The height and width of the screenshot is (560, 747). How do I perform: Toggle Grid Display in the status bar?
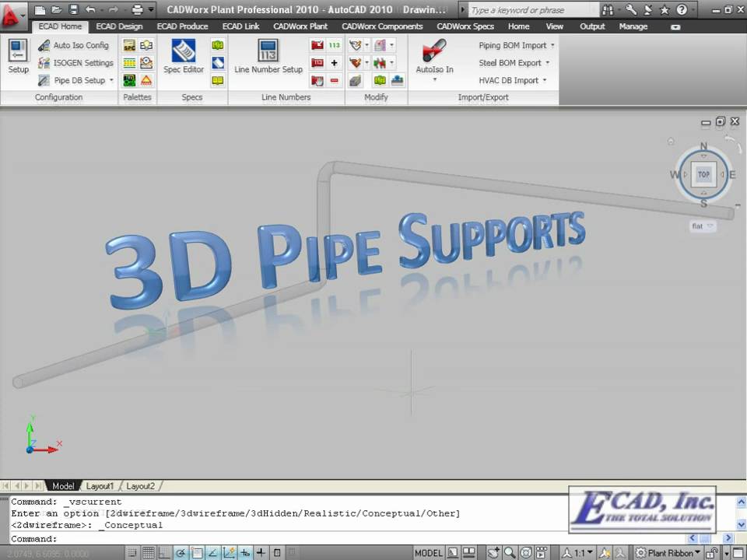tap(148, 553)
